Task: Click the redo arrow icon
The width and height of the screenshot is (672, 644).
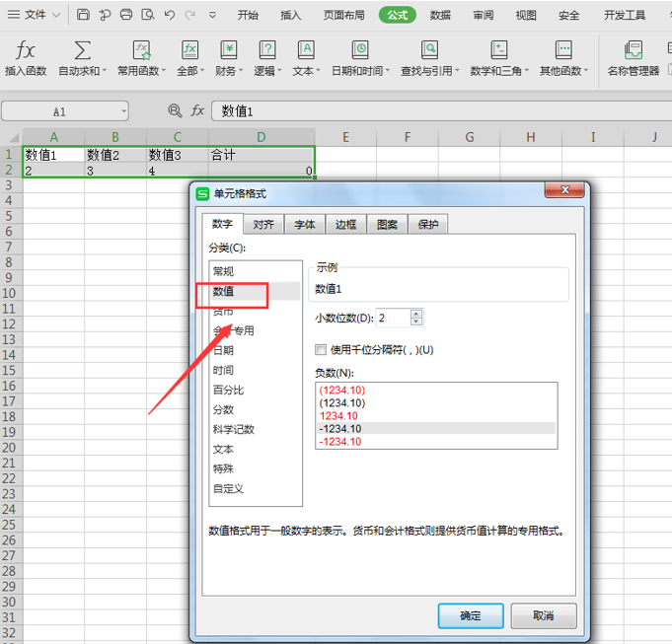Action: [x=190, y=15]
